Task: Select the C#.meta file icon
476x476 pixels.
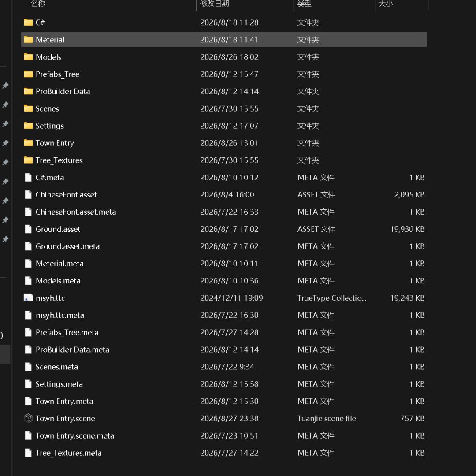Action: click(28, 177)
